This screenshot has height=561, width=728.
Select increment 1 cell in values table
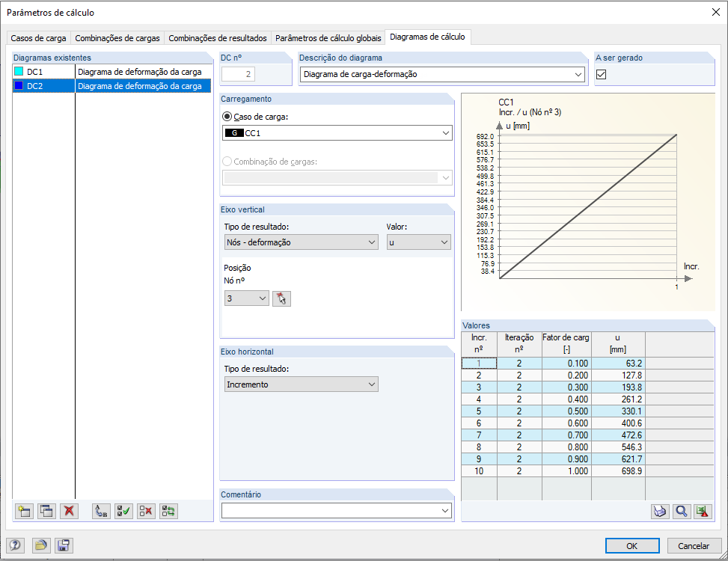point(479,364)
